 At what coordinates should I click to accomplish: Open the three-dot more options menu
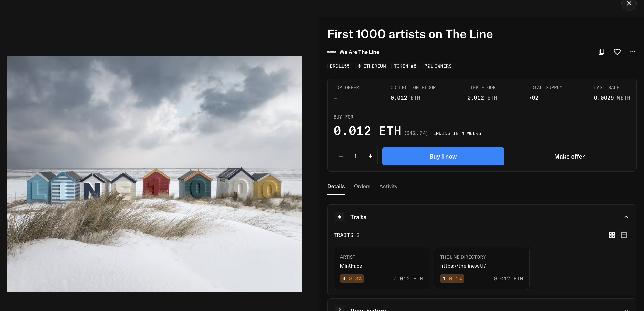pos(633,52)
